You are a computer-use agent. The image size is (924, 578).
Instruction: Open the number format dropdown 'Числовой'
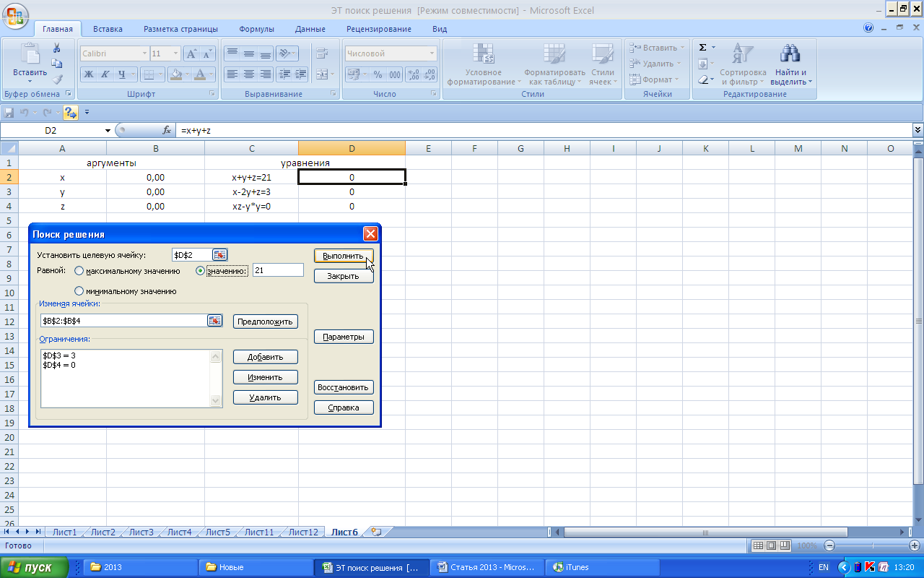click(x=432, y=53)
